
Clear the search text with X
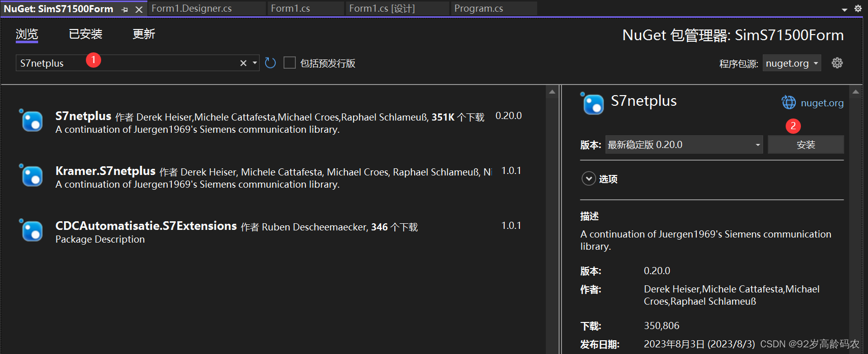tap(243, 63)
